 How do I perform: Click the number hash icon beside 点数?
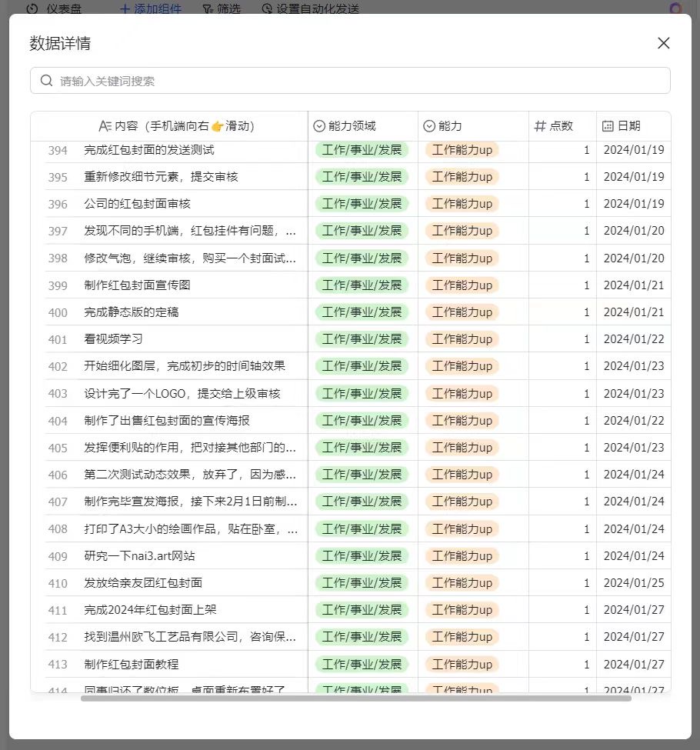pyautogui.click(x=540, y=126)
